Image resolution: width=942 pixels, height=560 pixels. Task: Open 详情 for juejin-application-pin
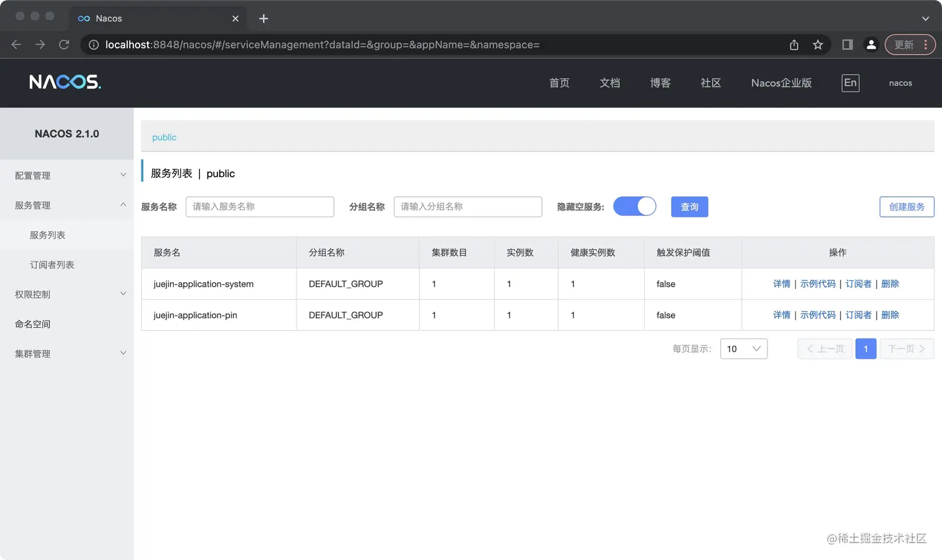pos(782,315)
